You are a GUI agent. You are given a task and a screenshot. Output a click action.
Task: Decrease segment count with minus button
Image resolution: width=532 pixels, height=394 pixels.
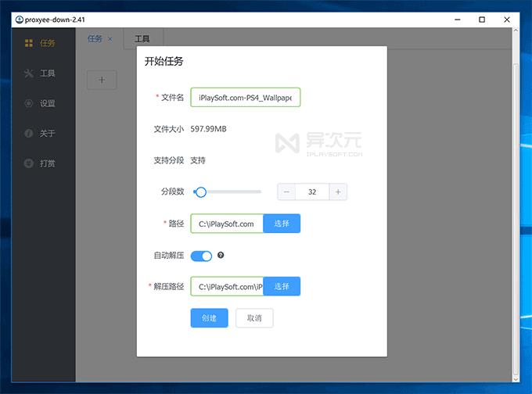(x=286, y=192)
